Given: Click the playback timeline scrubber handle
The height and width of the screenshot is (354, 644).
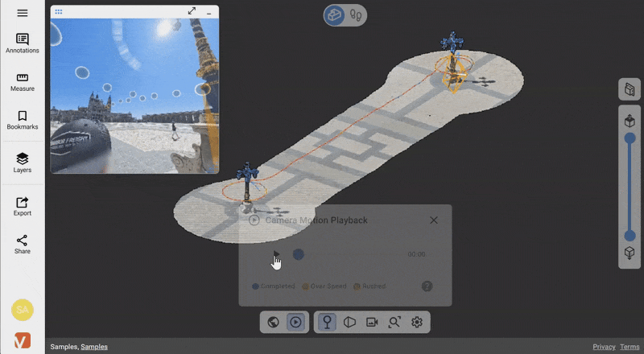Looking at the screenshot, I should [x=298, y=254].
